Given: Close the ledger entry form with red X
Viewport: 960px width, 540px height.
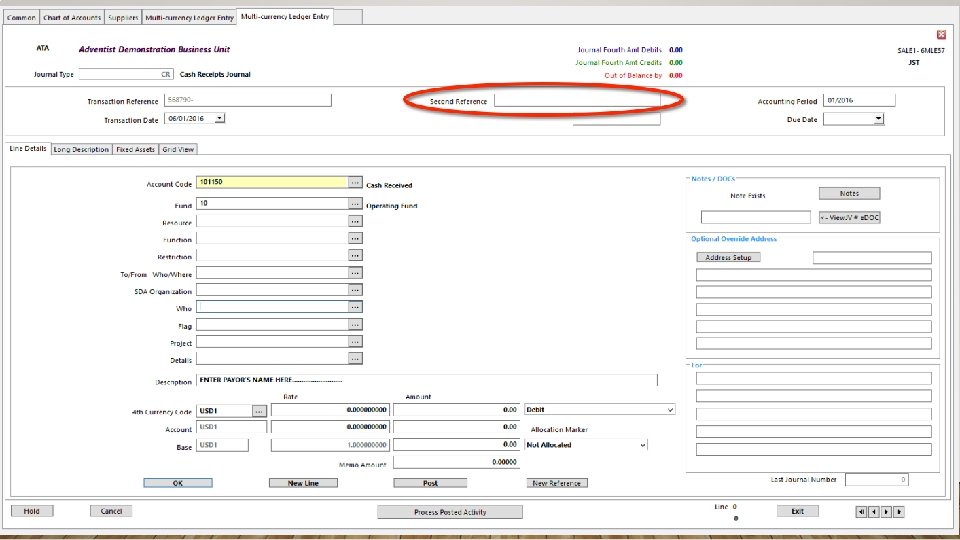Looking at the screenshot, I should pyautogui.click(x=941, y=35).
